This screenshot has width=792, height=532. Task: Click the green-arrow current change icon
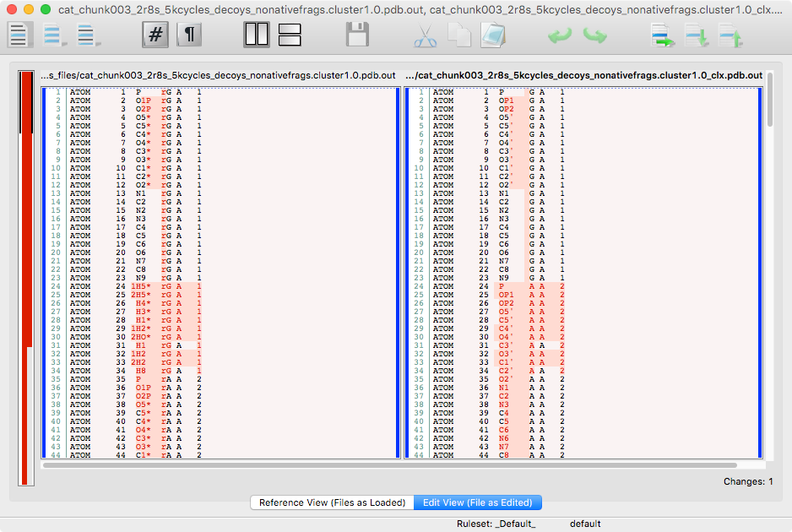(661, 35)
